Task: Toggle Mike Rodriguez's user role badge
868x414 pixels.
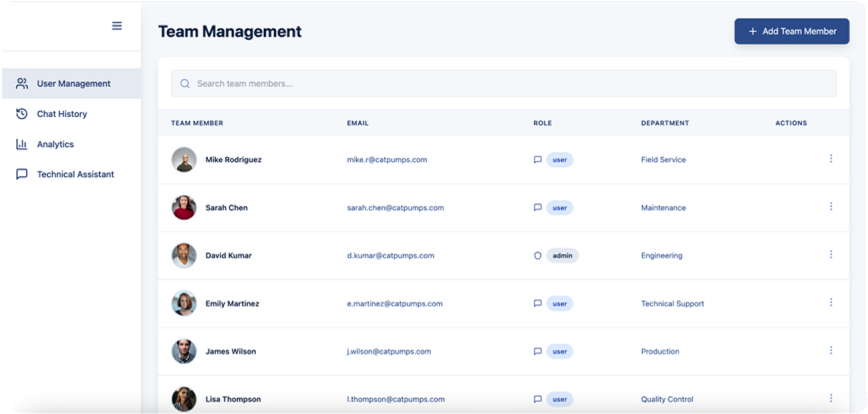Action: click(x=560, y=160)
